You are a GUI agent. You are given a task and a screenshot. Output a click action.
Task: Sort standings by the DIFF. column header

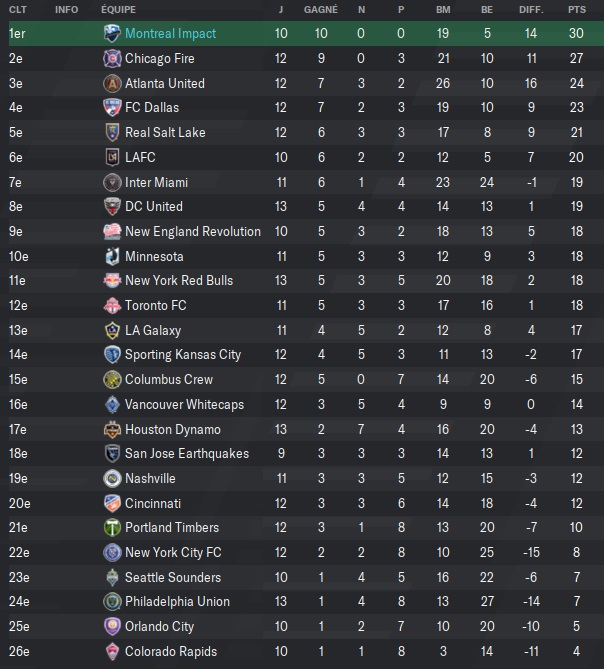point(531,10)
